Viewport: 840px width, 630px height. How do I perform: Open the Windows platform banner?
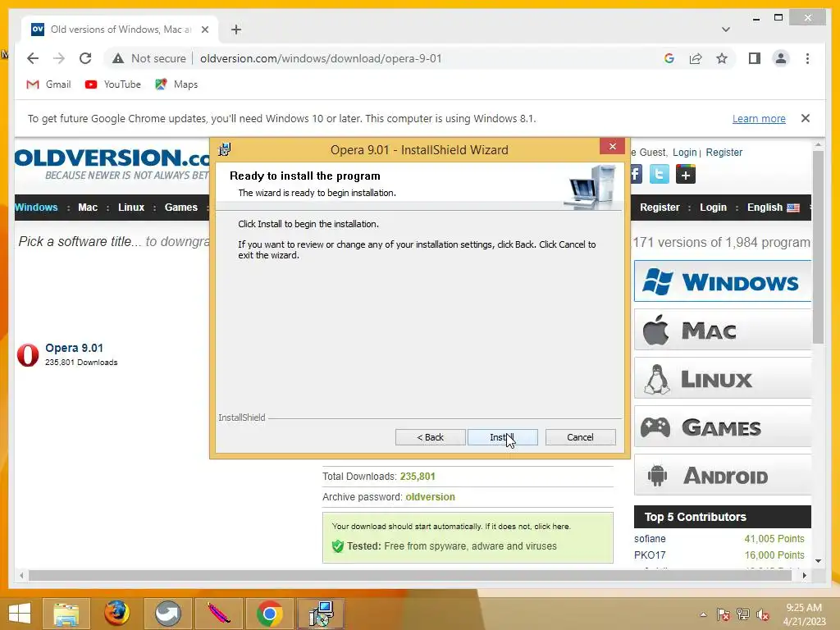pyautogui.click(x=722, y=281)
